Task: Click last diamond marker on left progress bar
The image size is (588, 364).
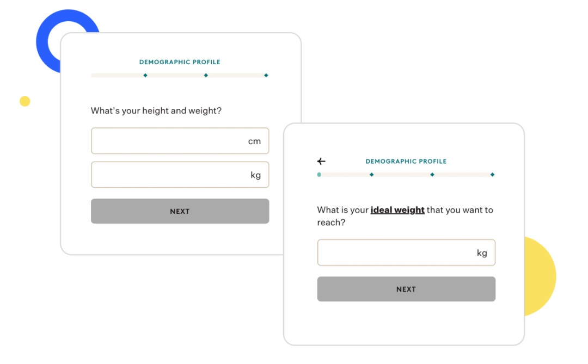Action: point(266,75)
